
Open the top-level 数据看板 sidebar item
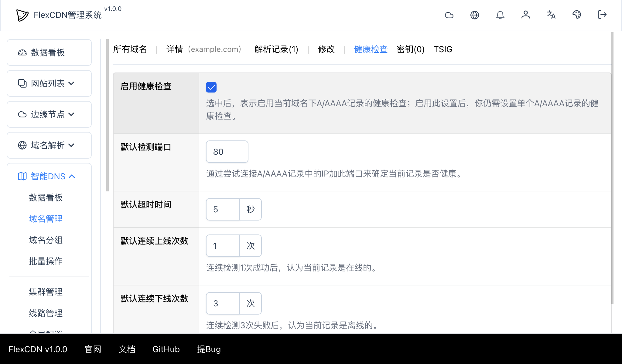[x=49, y=52]
